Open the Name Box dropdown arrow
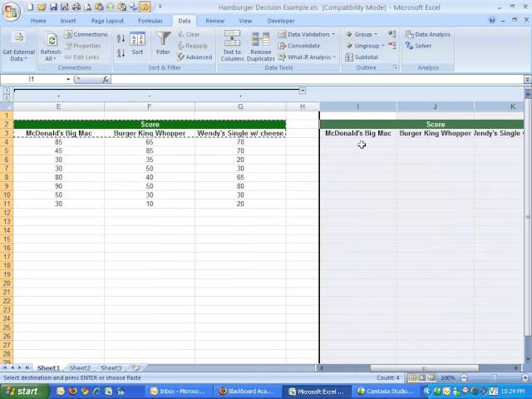532x399 pixels. click(68, 80)
